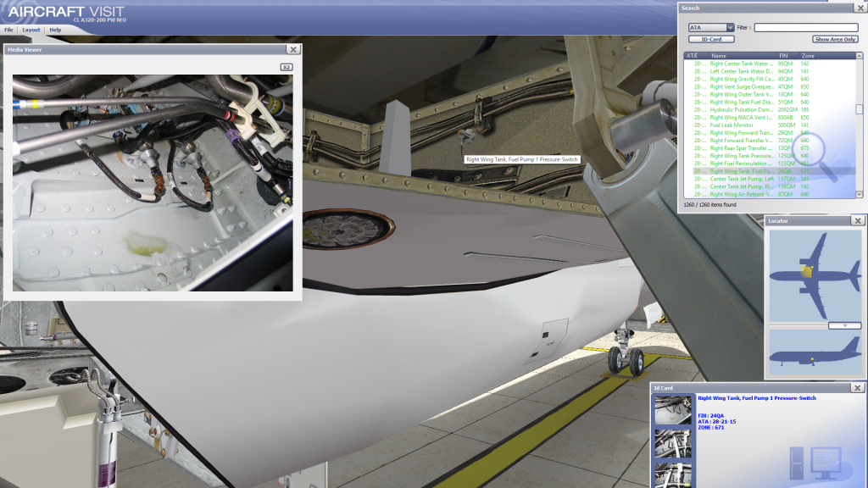
Task: Sort results by FIN column header
Action: (x=787, y=55)
